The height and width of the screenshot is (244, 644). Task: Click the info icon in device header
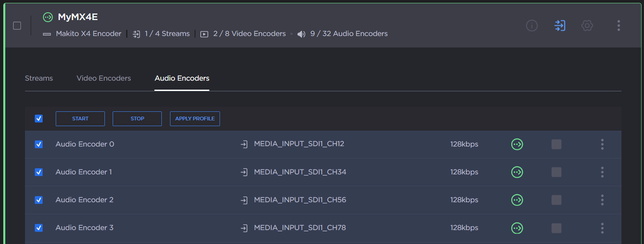point(531,26)
